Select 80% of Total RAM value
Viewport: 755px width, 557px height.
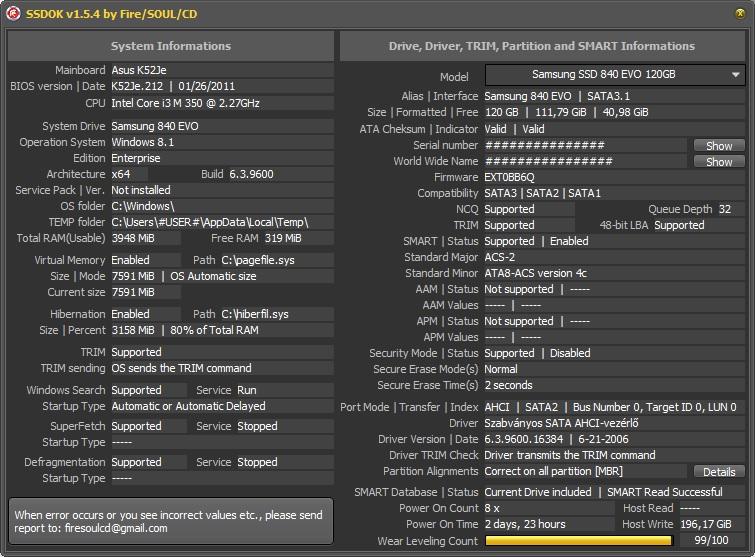[214, 330]
